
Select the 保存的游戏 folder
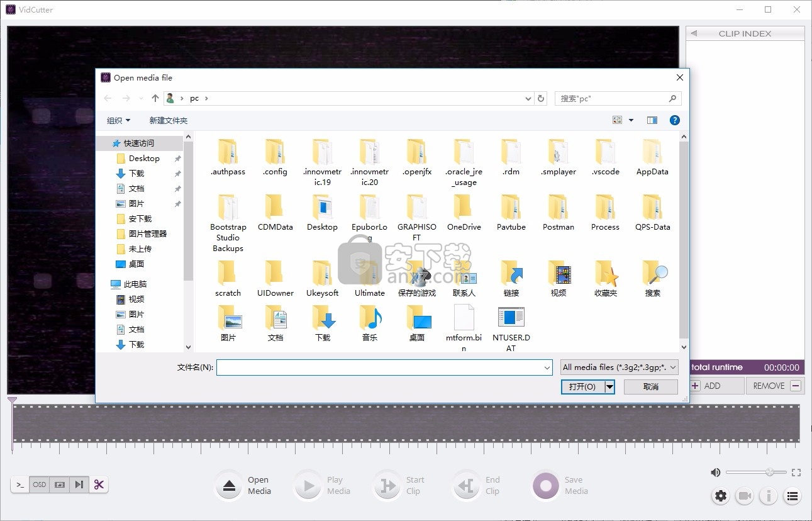[x=417, y=279]
